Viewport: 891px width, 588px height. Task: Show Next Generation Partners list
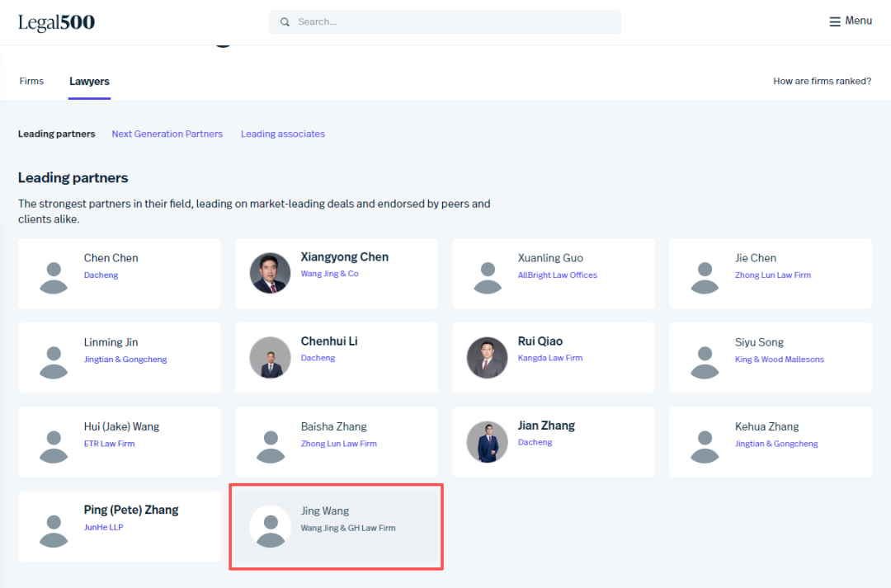click(167, 134)
